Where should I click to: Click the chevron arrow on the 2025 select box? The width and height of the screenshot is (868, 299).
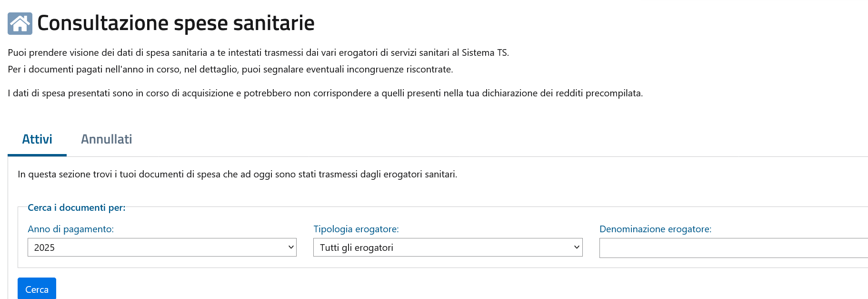coord(291,247)
